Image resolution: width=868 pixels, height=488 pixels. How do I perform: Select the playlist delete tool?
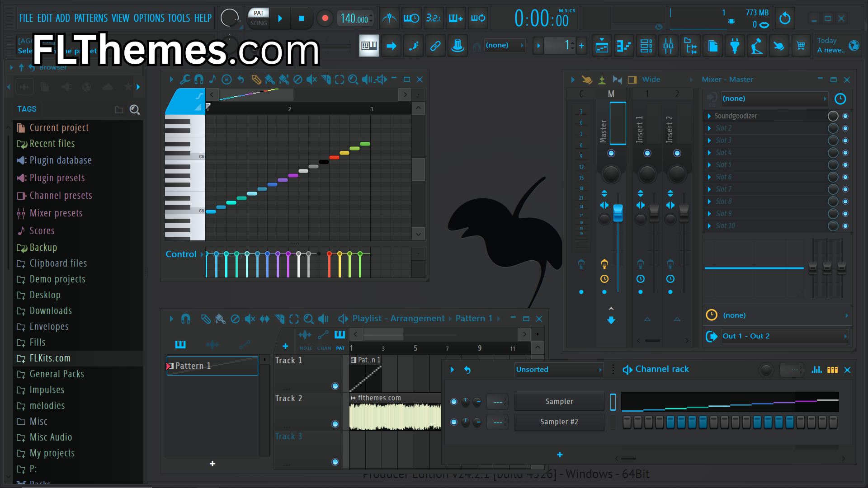[235, 319]
